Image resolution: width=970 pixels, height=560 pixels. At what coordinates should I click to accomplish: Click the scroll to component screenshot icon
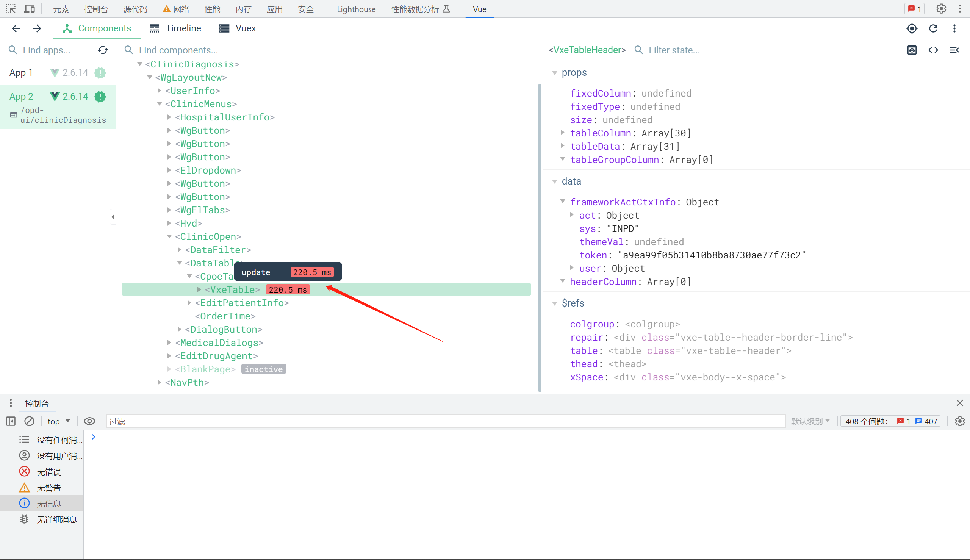tap(912, 50)
